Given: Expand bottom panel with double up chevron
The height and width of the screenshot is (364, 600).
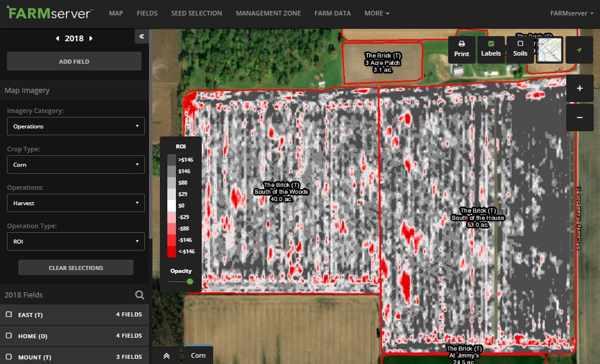Looking at the screenshot, I should click(x=166, y=355).
